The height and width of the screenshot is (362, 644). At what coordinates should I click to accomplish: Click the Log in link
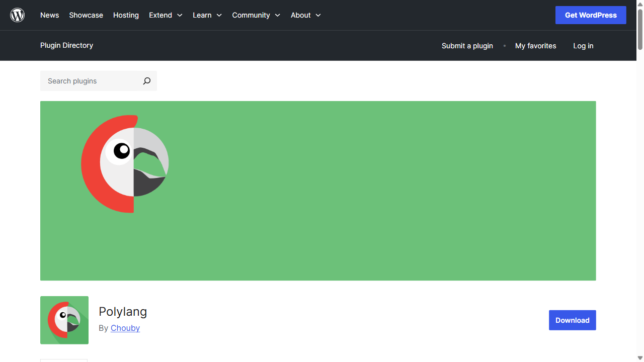583,46
